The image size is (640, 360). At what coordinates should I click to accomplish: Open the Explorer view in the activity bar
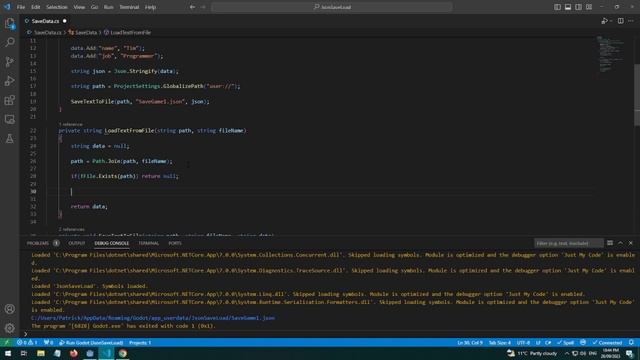[x=10, y=23]
